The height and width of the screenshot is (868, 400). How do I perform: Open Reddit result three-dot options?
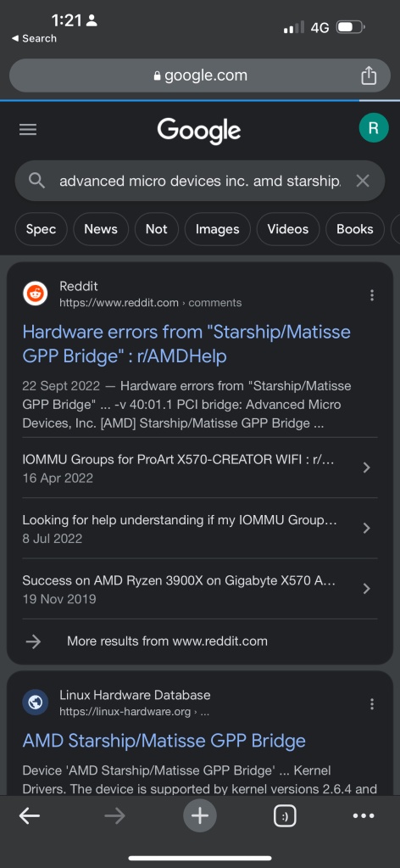tap(372, 295)
